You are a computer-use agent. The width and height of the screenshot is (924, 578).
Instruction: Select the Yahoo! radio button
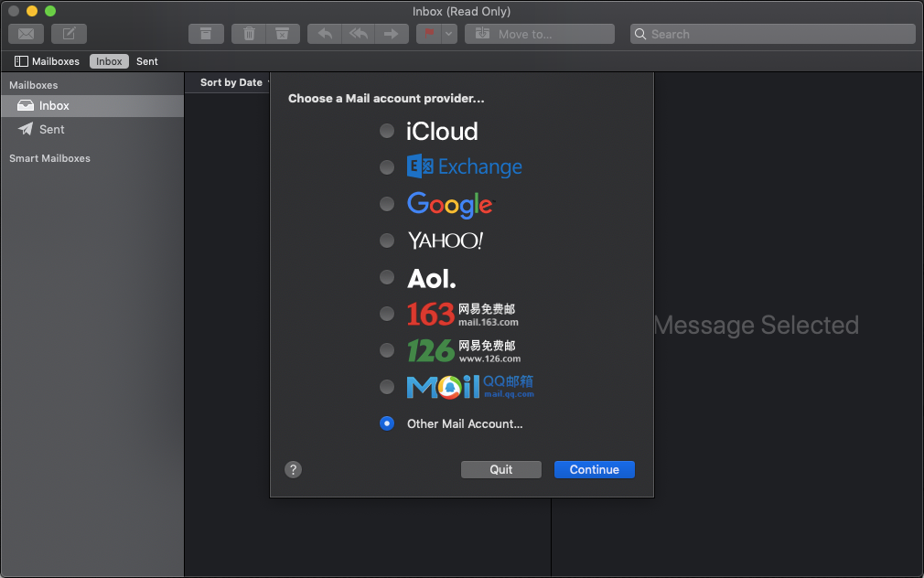[387, 241]
